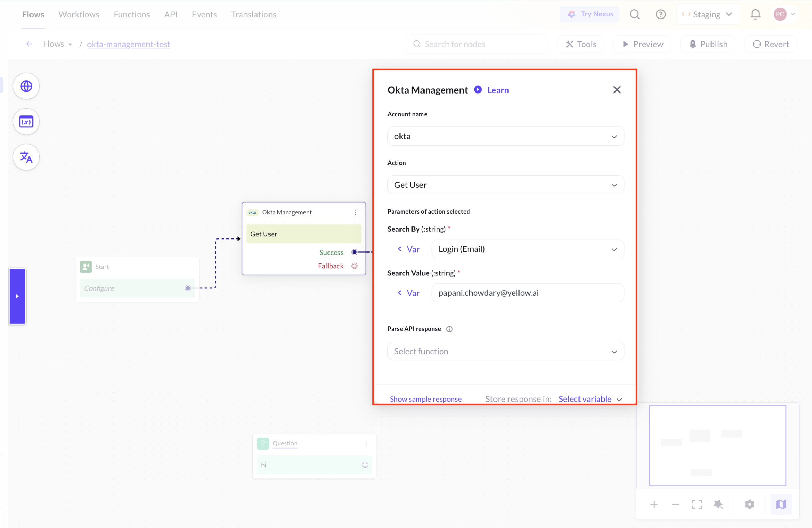812x528 pixels.
Task: Click the okta-management-test flow link
Action: pos(129,44)
